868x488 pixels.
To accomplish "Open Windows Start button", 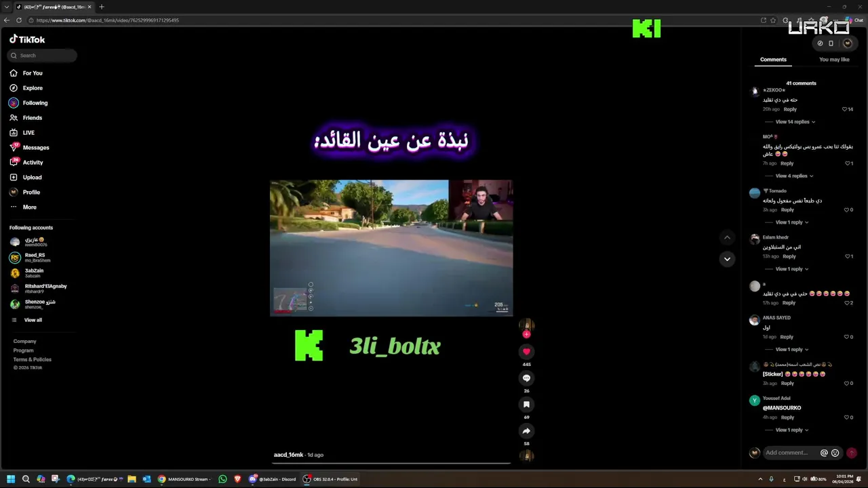I will click(x=11, y=479).
